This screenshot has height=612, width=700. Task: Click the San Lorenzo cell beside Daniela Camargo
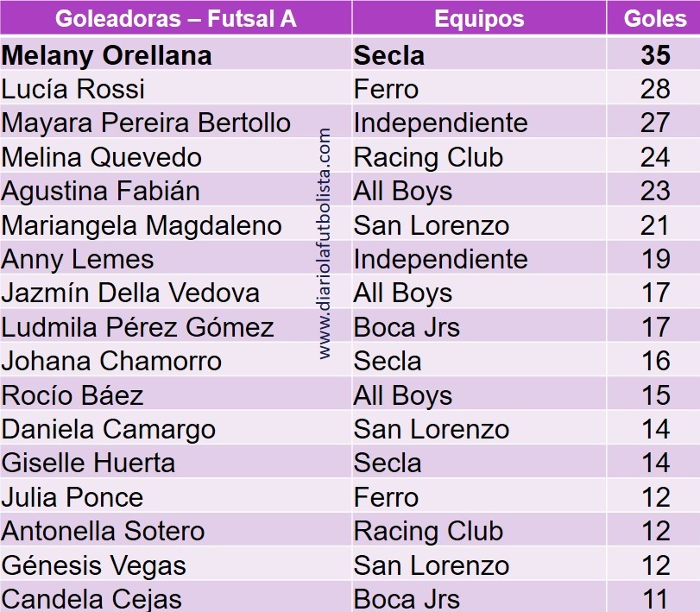[432, 429]
